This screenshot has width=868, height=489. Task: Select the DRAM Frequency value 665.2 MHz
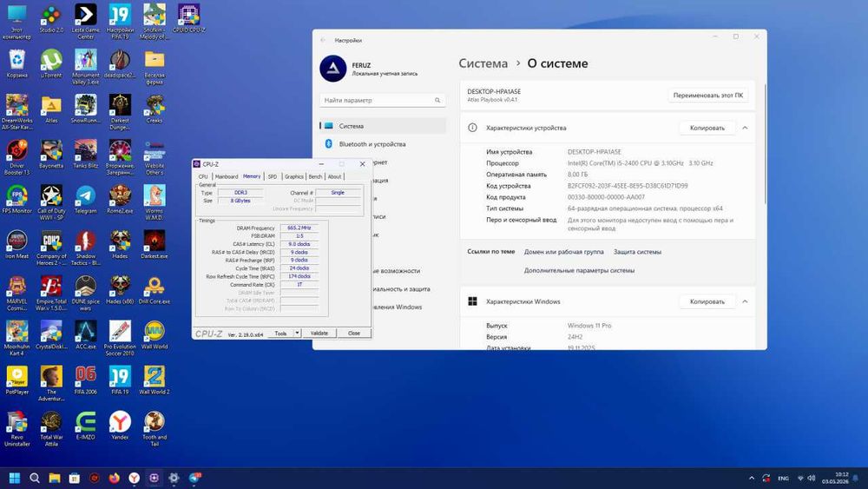point(299,228)
